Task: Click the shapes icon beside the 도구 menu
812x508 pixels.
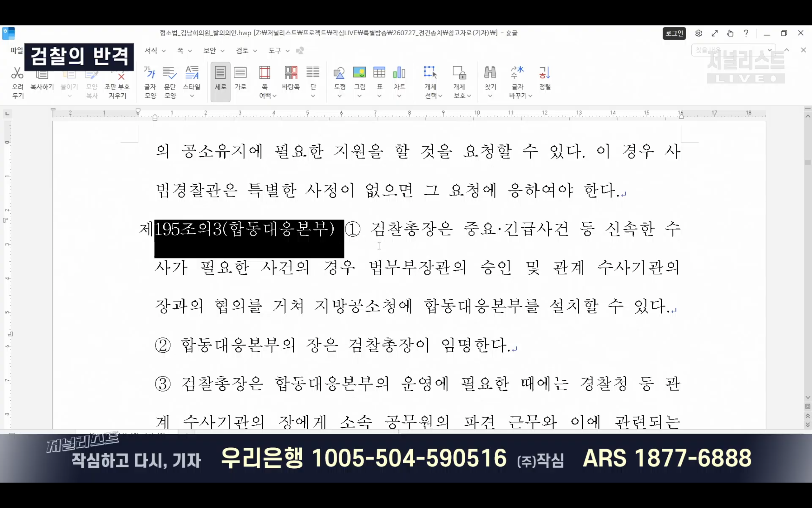Action: click(x=300, y=50)
